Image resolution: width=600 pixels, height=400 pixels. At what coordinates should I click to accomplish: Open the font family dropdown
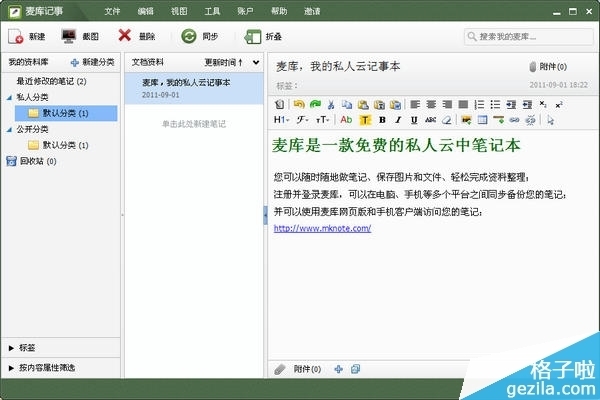point(302,120)
